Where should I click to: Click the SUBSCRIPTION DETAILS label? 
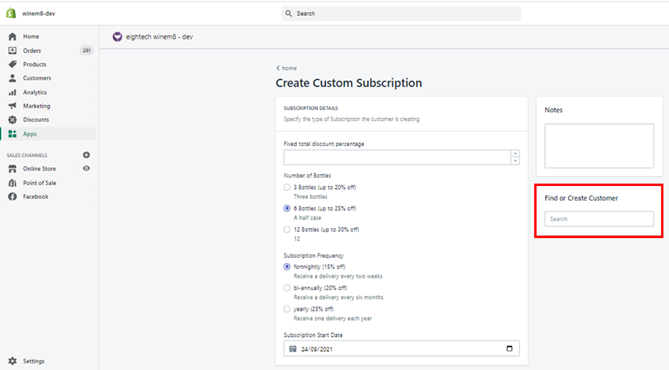click(311, 108)
